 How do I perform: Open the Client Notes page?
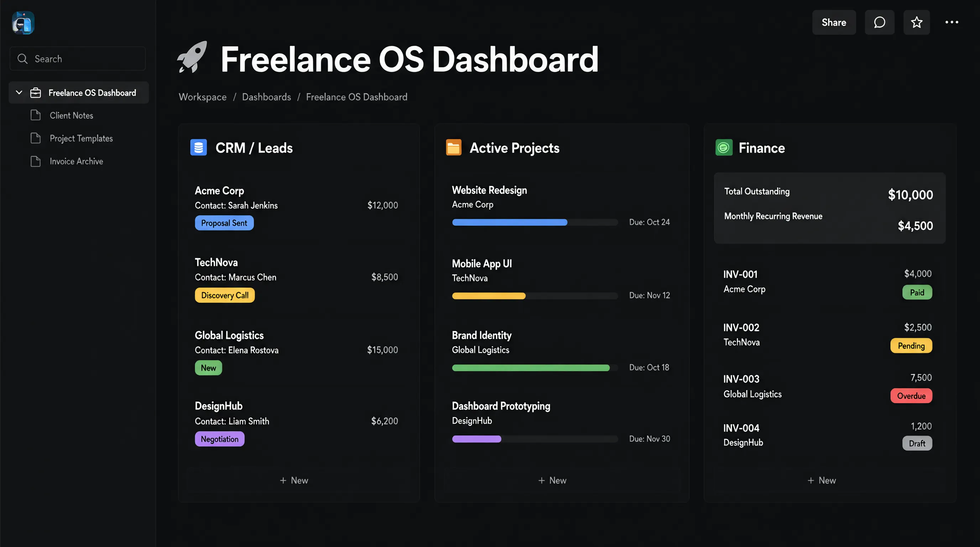[x=72, y=115]
